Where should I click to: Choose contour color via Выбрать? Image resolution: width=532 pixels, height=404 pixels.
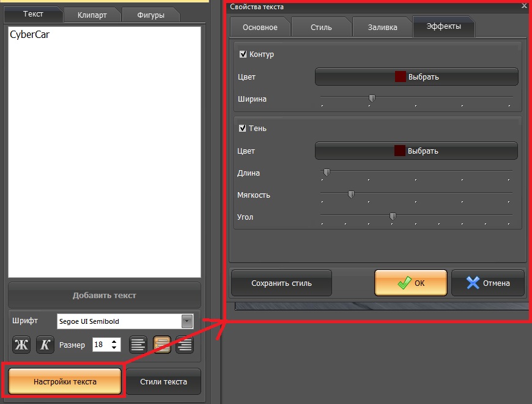pyautogui.click(x=416, y=77)
